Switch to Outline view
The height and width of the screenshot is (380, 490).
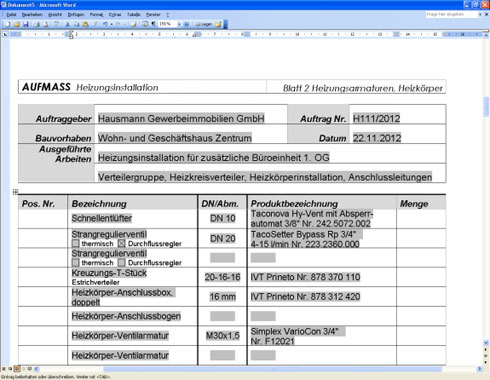pos(23,369)
